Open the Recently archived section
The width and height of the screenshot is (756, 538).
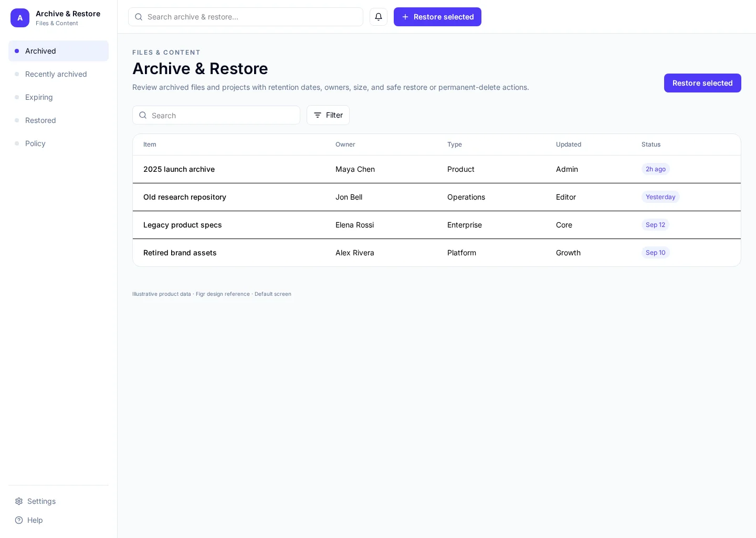[x=58, y=74]
